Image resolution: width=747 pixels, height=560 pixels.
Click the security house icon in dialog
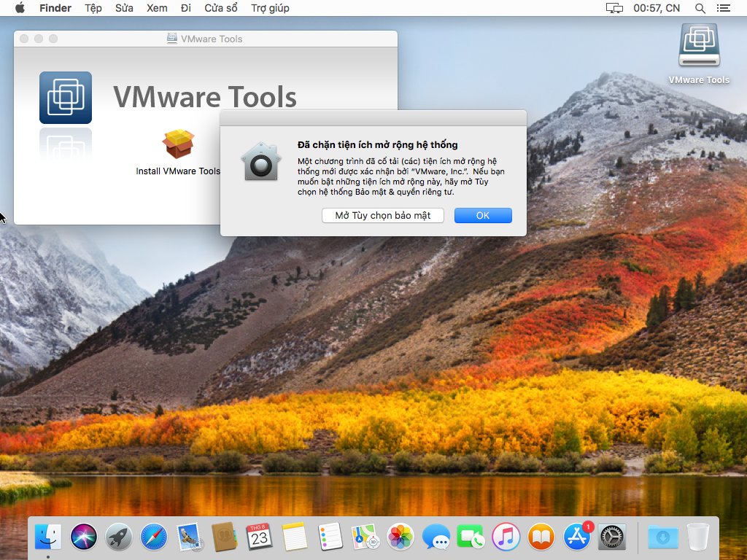260,162
